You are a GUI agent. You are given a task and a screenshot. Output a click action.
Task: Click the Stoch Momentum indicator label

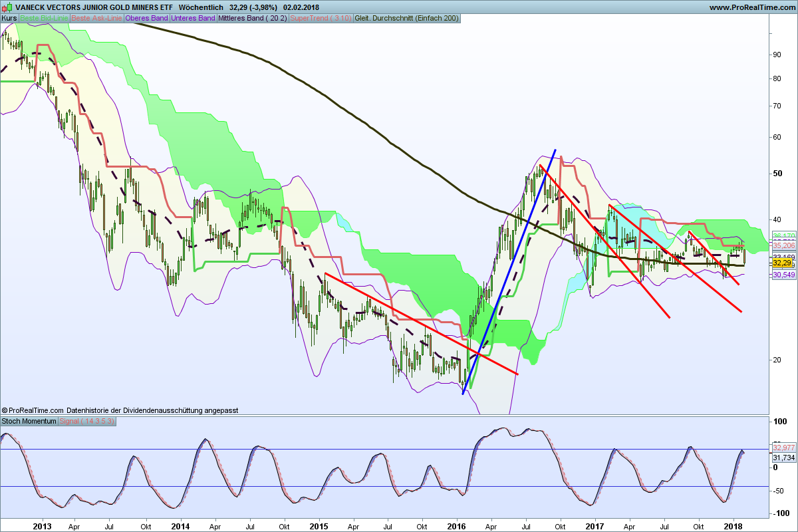[x=29, y=422]
